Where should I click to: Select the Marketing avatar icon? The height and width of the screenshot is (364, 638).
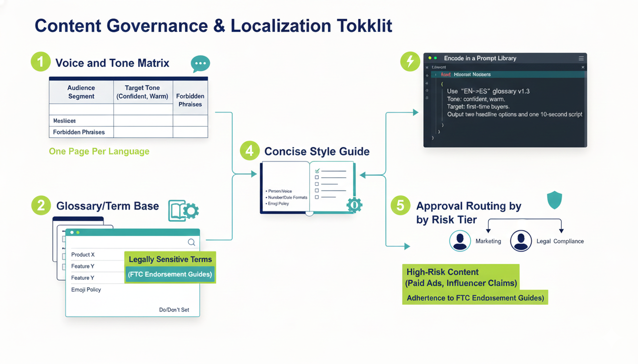(460, 241)
